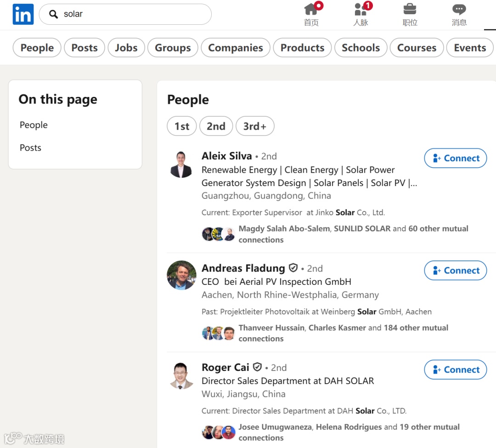Click verified badge next to Andreas Fladung
This screenshot has width=496, height=448.
[293, 268]
